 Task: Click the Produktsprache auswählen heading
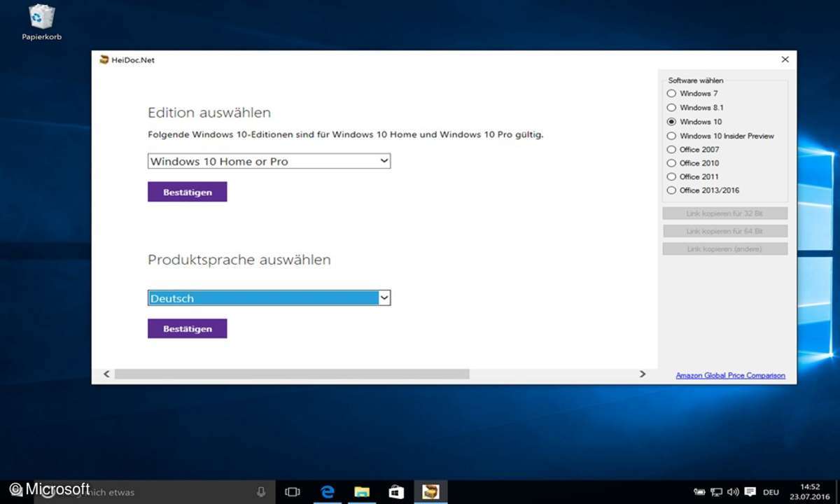[239, 260]
